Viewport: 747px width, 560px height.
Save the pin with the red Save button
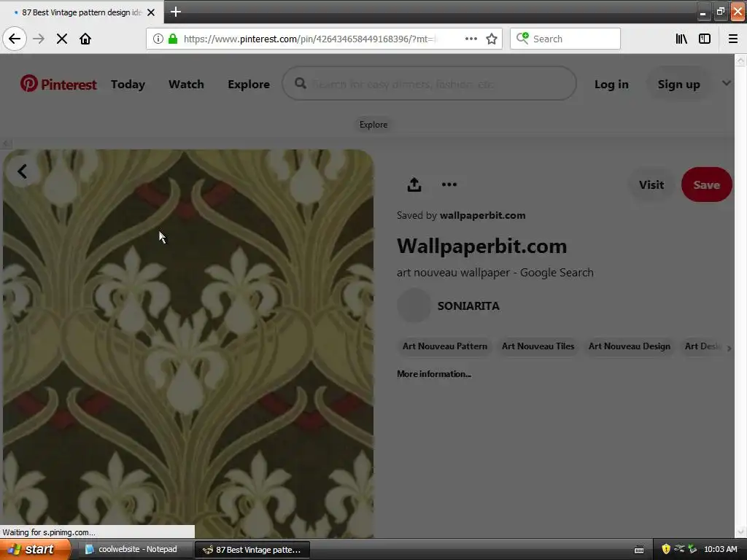tap(706, 184)
